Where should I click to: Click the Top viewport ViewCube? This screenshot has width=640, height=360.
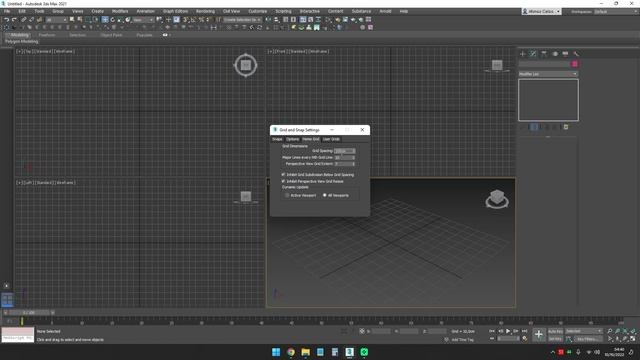pyautogui.click(x=246, y=65)
